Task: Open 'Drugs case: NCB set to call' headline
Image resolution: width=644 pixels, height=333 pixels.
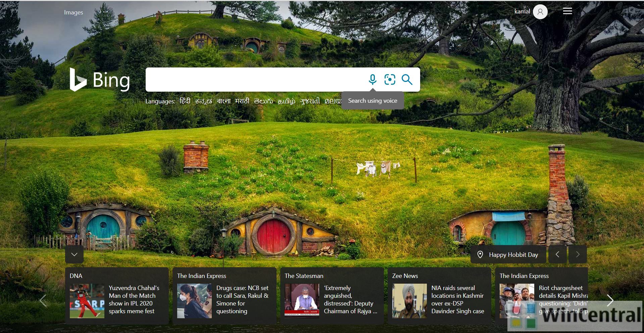Action: pos(242,299)
